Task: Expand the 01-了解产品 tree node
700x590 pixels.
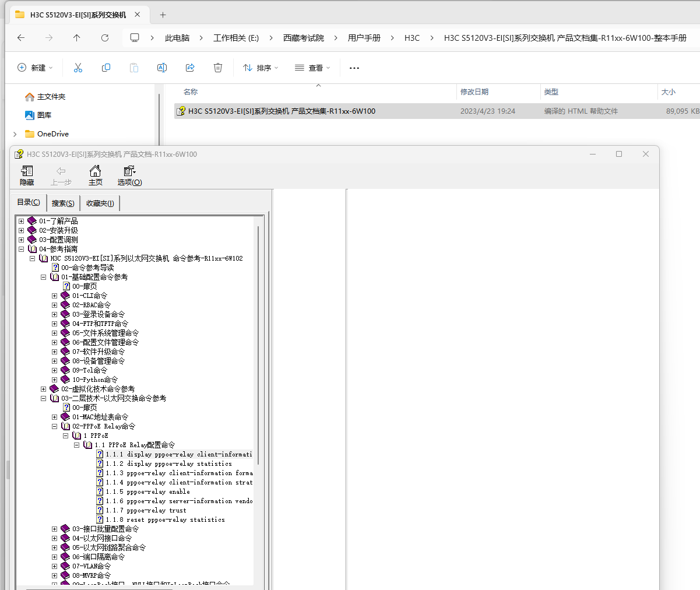Action: pyautogui.click(x=22, y=221)
